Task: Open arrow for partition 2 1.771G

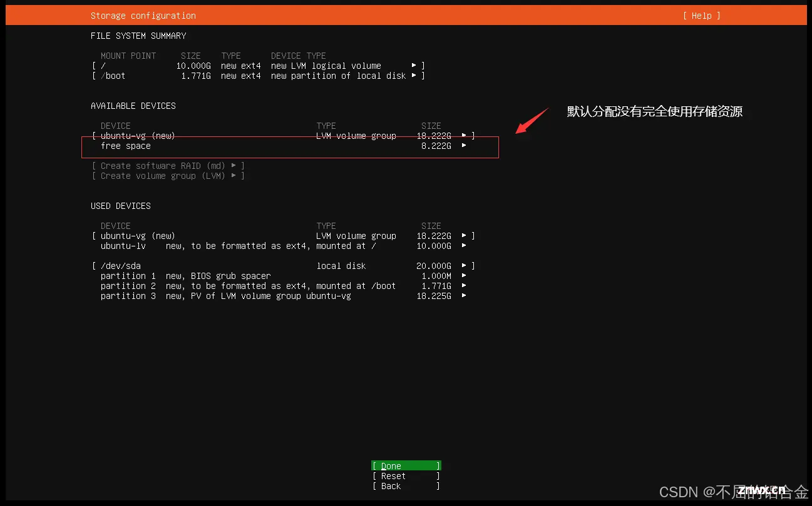Action: [464, 286]
